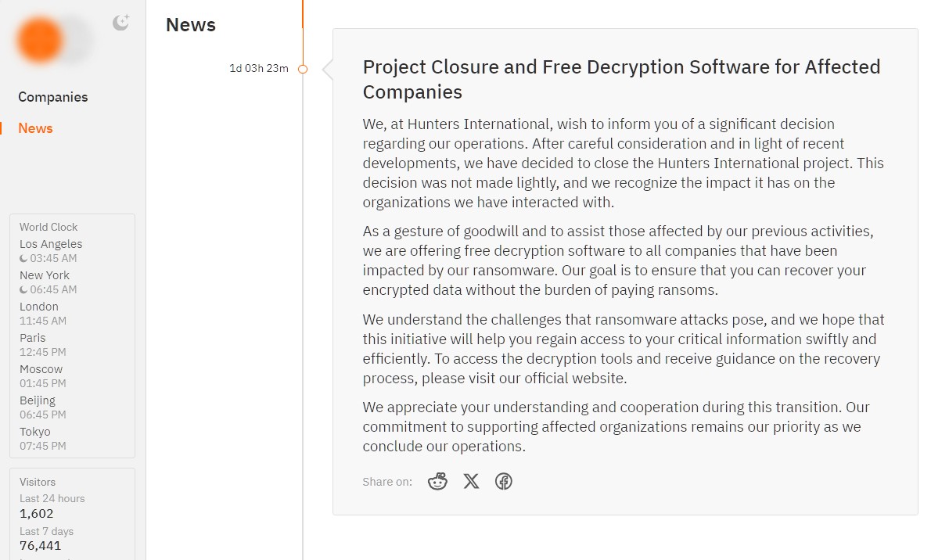This screenshot has width=949, height=560.
Task: Click the moon icon beside New York time
Action: coord(24,289)
